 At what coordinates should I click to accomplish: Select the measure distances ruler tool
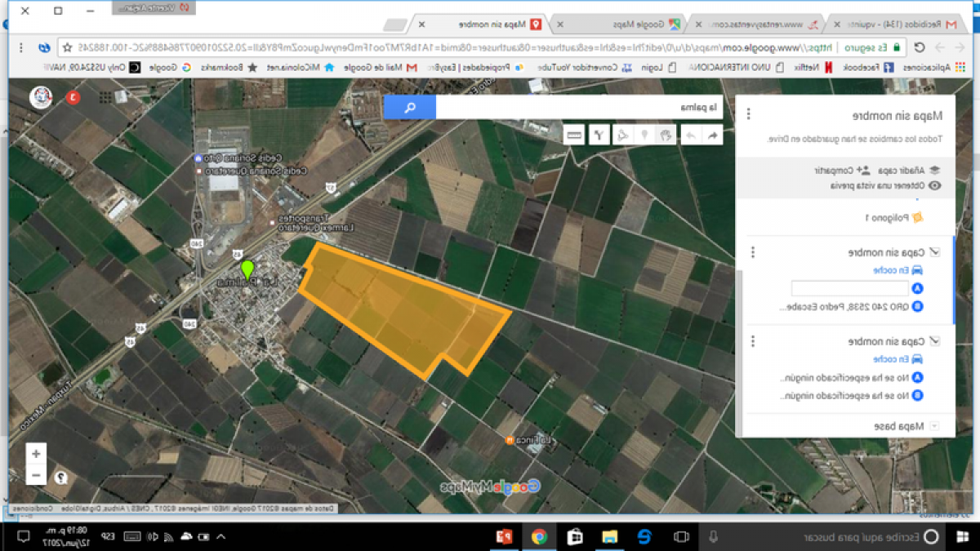pyautogui.click(x=574, y=135)
